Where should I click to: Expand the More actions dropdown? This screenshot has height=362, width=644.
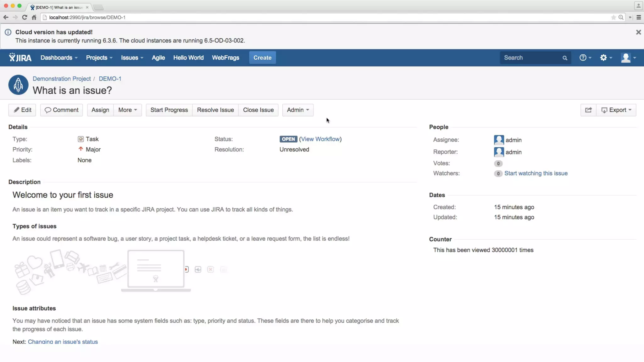coord(127,110)
